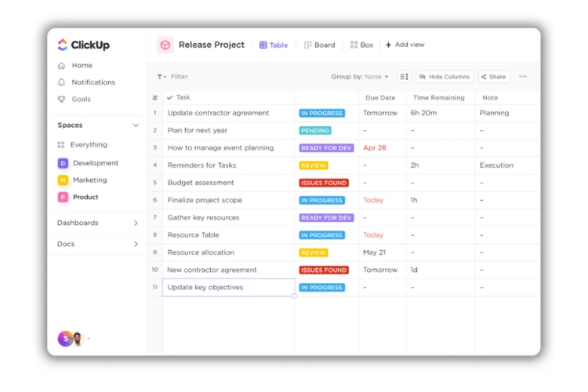This screenshot has width=588, height=392.
Task: Click the row height sort icon
Action: click(404, 77)
